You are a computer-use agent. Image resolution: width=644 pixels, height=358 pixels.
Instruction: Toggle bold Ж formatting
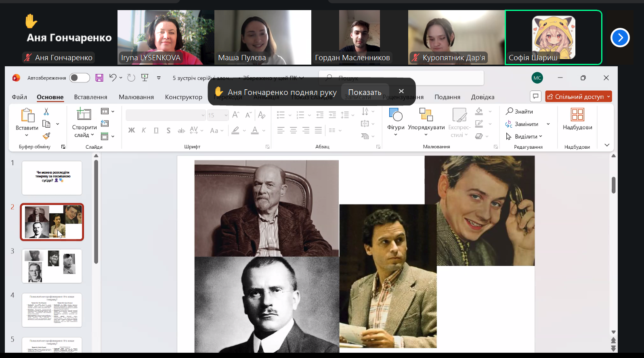coord(132,130)
